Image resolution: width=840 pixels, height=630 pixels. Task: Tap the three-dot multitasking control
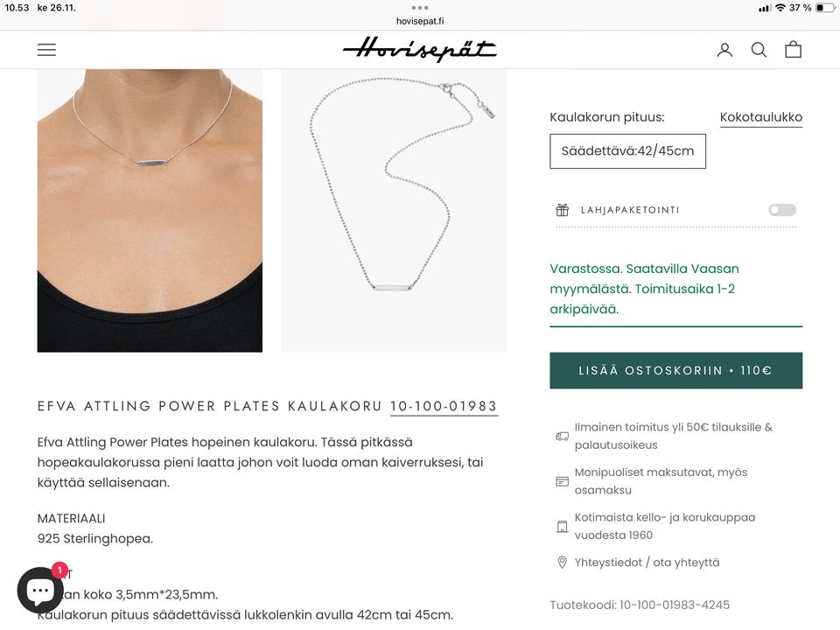pos(420,8)
